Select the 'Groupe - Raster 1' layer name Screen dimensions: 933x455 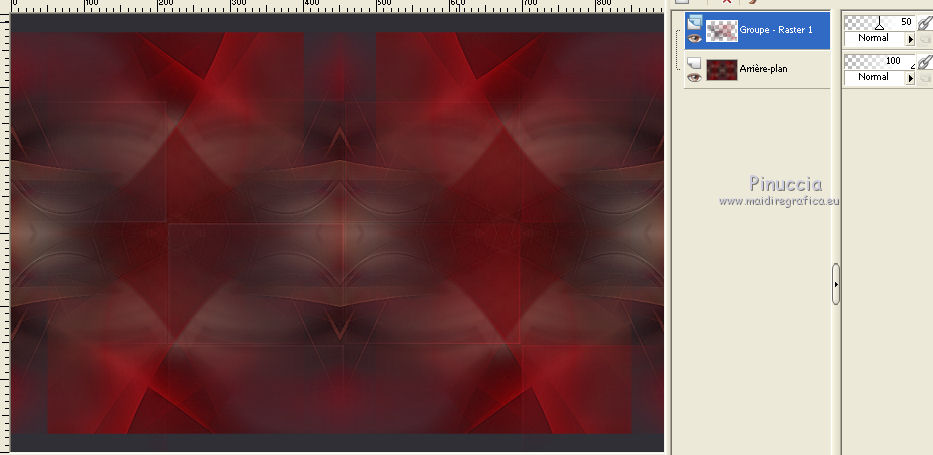click(x=776, y=30)
